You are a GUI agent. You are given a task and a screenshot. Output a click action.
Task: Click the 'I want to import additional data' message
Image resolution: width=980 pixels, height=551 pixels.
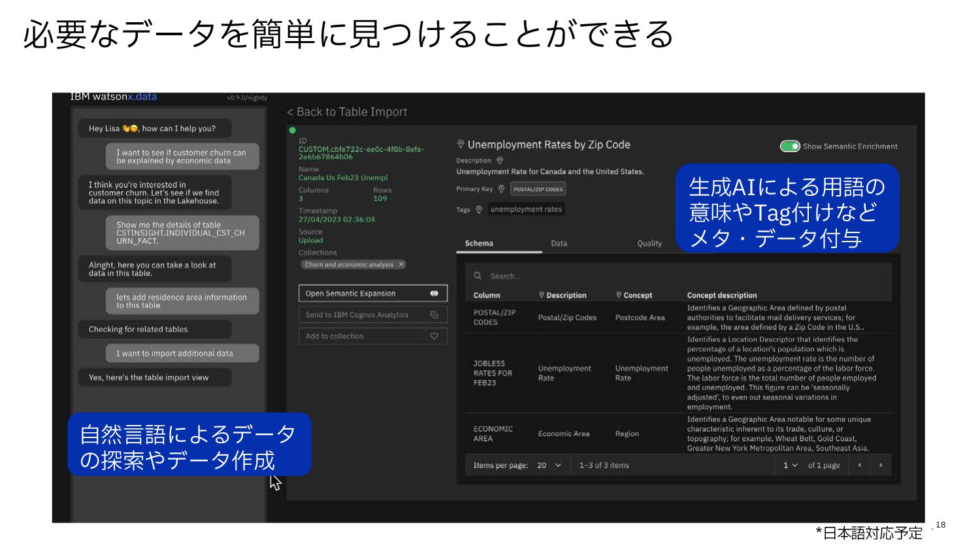(x=182, y=353)
